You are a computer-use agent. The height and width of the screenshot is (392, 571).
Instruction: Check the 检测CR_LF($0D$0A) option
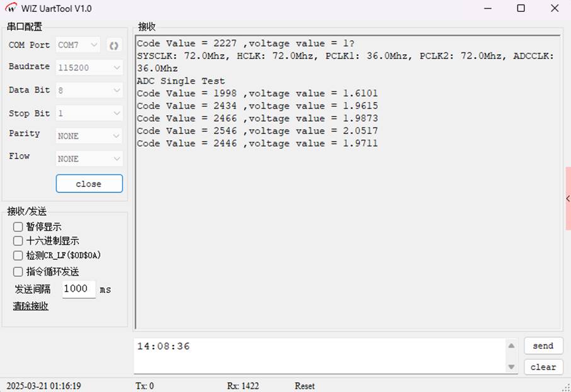18,255
